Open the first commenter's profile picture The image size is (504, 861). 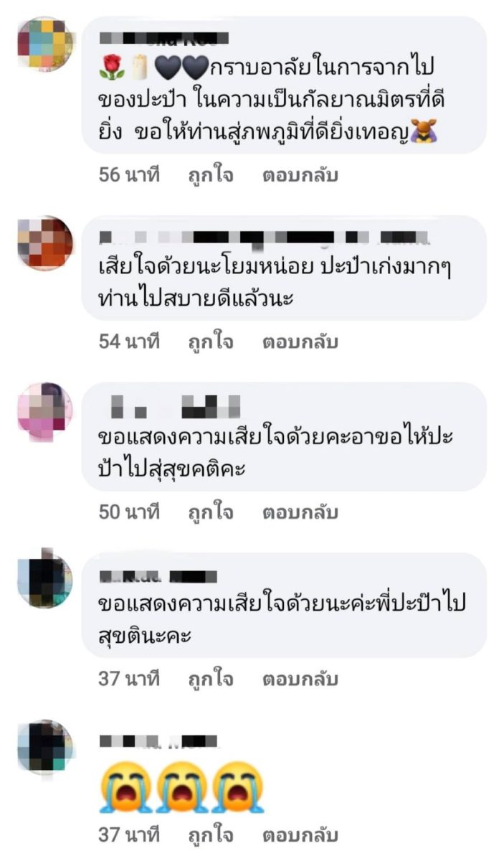pyautogui.click(x=45, y=44)
